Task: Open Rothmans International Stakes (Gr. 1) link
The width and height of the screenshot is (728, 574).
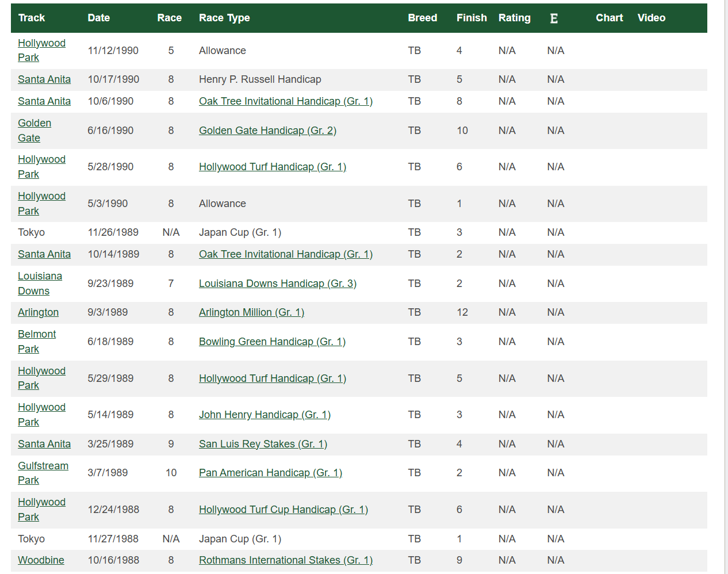Action: pyautogui.click(x=286, y=560)
